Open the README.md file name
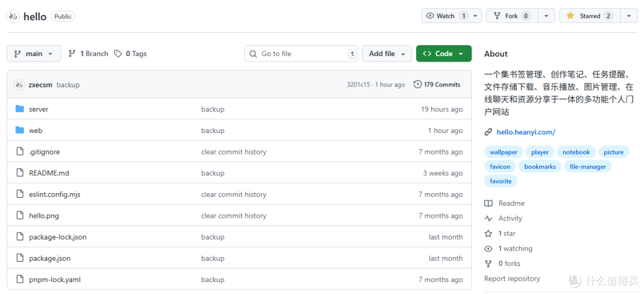 49,174
